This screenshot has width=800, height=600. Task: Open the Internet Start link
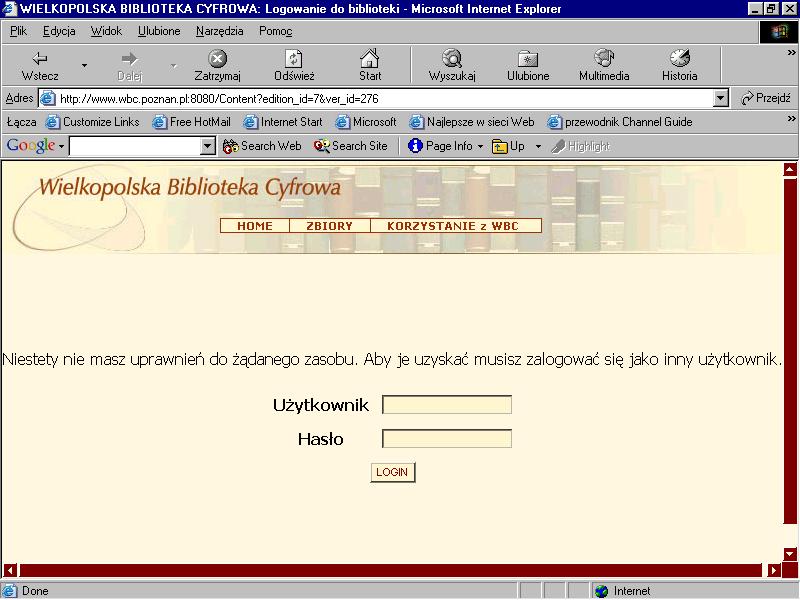point(283,122)
